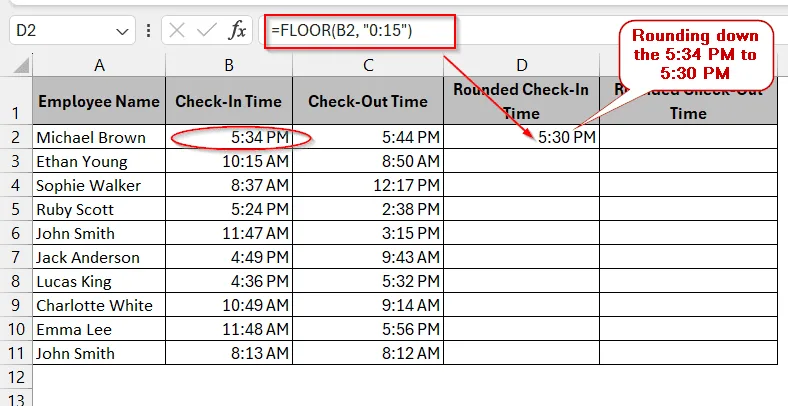788x406 pixels.
Task: Select the John Smith cell in row 6
Action: tap(99, 233)
